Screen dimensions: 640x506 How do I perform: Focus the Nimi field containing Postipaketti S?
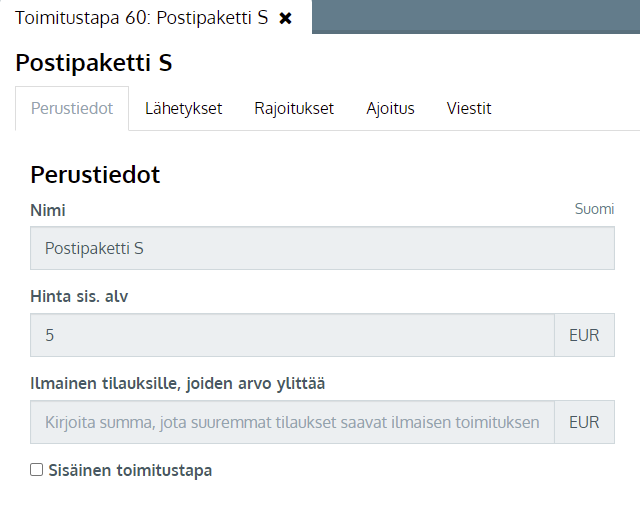(x=322, y=248)
